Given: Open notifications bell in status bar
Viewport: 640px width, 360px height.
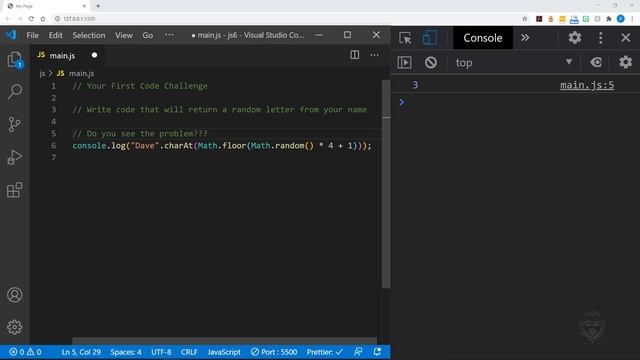Looking at the screenshot, I should [x=377, y=352].
